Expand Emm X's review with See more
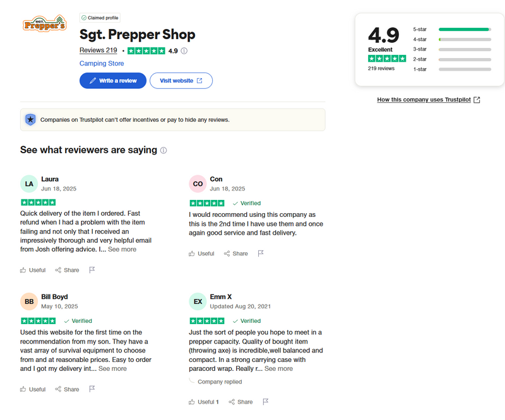The image size is (505, 420). [x=278, y=368]
